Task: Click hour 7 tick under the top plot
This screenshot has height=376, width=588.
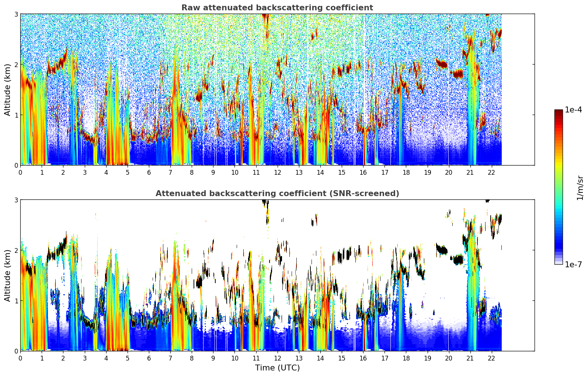Action: [x=170, y=173]
